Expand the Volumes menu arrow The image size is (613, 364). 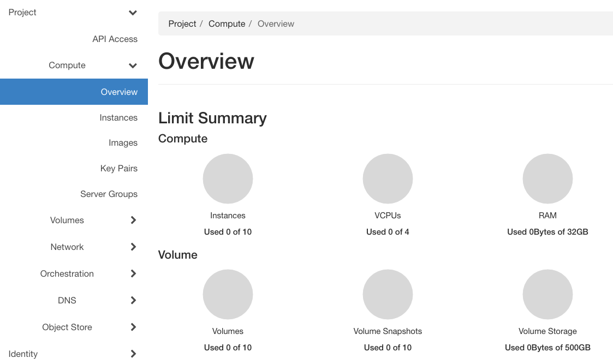pyautogui.click(x=133, y=220)
